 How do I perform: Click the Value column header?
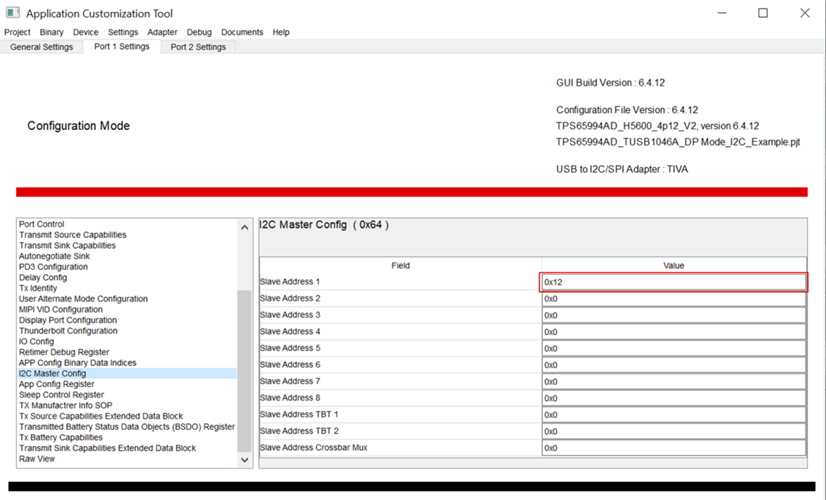674,266
